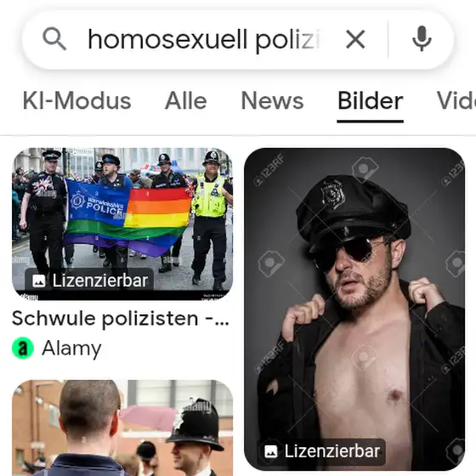Tap image icon in Lizenzierbar badge on portrait photo
The width and height of the screenshot is (476, 476).
click(271, 451)
